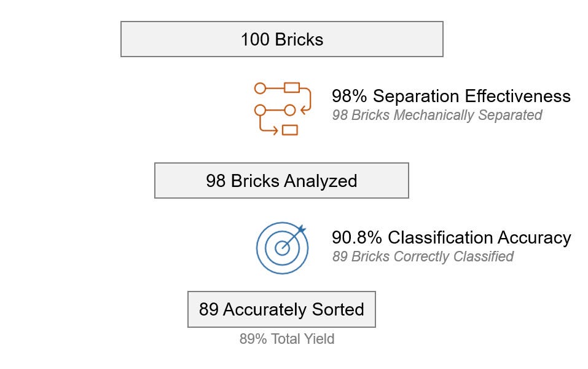Screen dimensions: 588x369
Task: Click the "89 Accurately Sorted" box
Action: (281, 309)
